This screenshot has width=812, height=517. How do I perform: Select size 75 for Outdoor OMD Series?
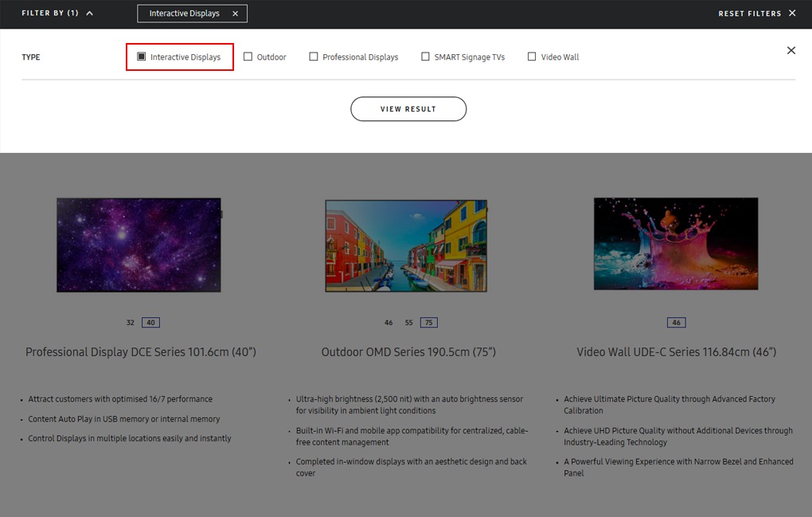429,322
